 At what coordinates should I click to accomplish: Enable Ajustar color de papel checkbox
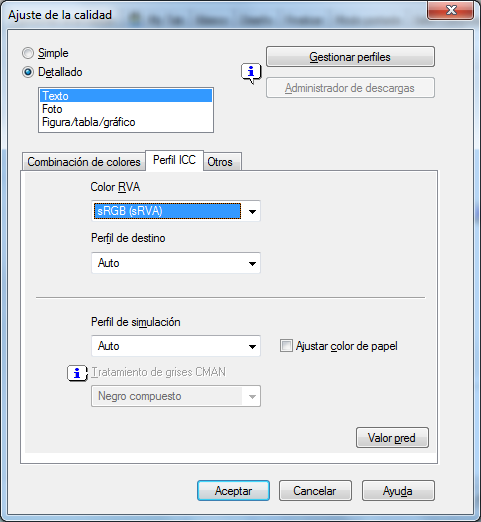tap(286, 346)
